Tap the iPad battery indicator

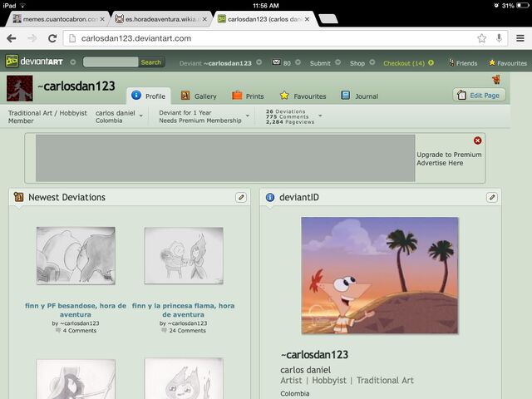pos(522,6)
